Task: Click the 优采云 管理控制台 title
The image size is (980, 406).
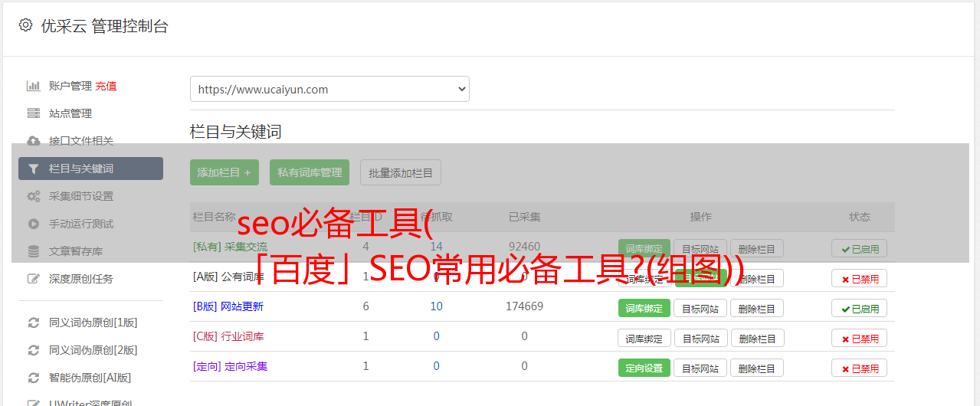Action: point(104,26)
